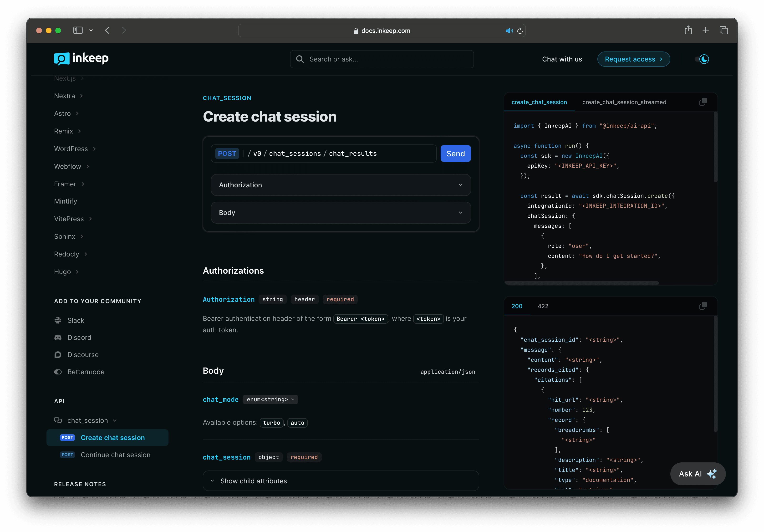Select the 200 response tab
This screenshot has width=764, height=532.
pyautogui.click(x=517, y=306)
